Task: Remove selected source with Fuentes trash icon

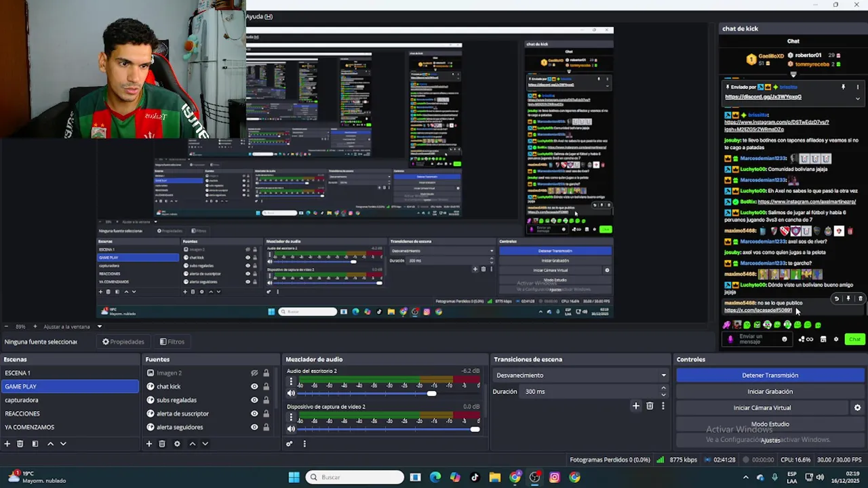Action: pos(162,444)
